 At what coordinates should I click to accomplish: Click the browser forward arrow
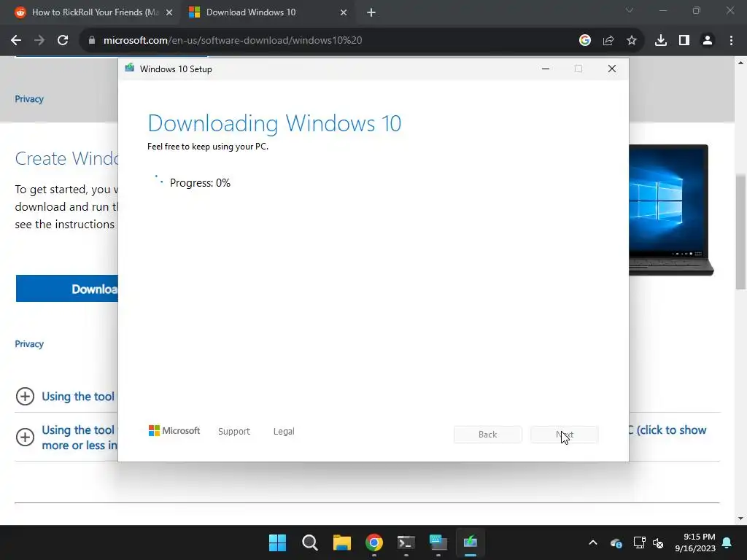point(39,41)
